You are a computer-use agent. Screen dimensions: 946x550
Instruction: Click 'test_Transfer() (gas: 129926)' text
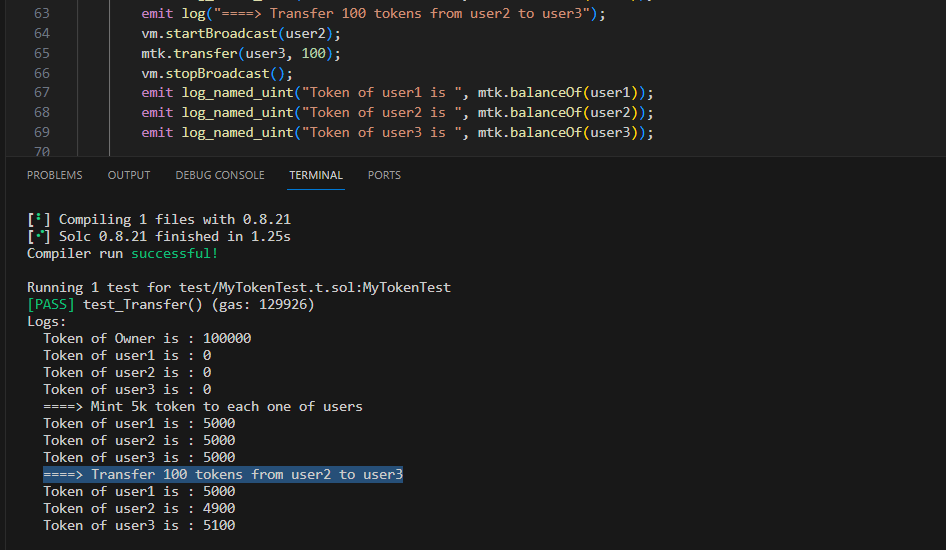point(198,304)
